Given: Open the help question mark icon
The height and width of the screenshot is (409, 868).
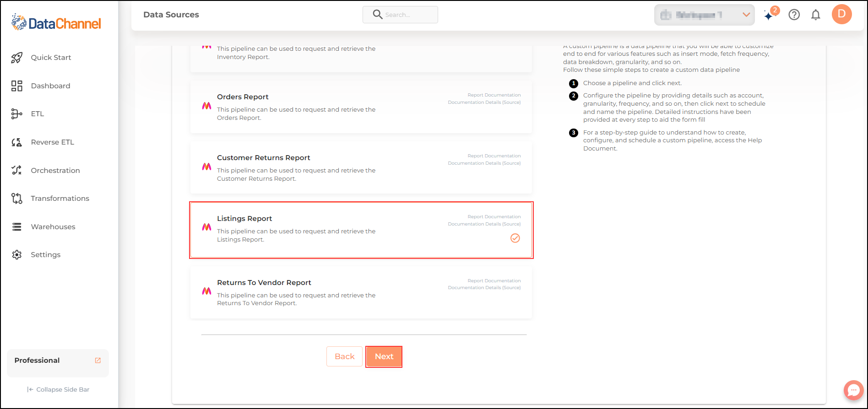Looking at the screenshot, I should point(794,15).
